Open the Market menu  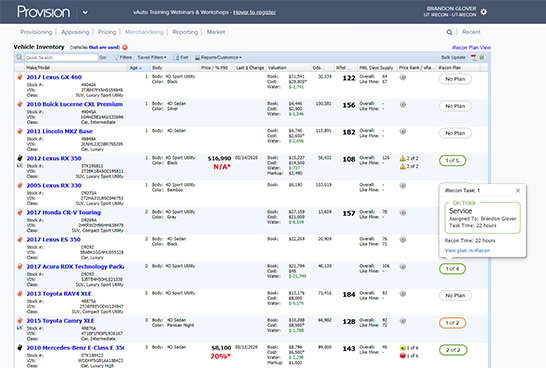click(x=216, y=32)
